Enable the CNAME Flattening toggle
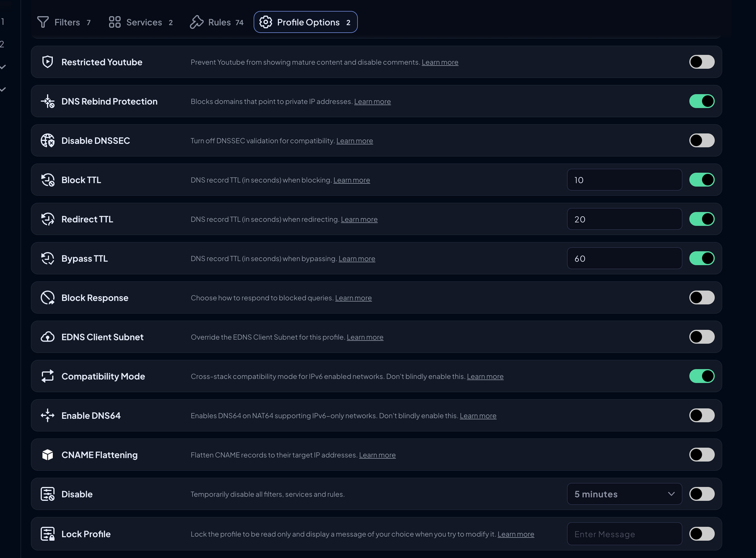756x558 pixels. pyautogui.click(x=702, y=455)
